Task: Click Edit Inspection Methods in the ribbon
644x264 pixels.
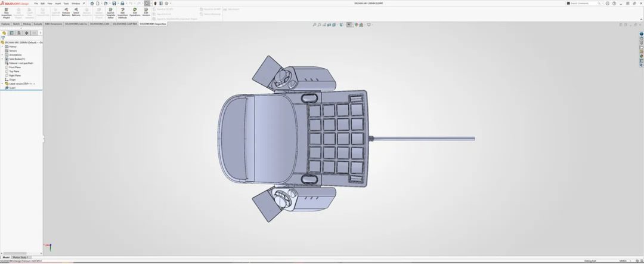Action: coord(122,13)
